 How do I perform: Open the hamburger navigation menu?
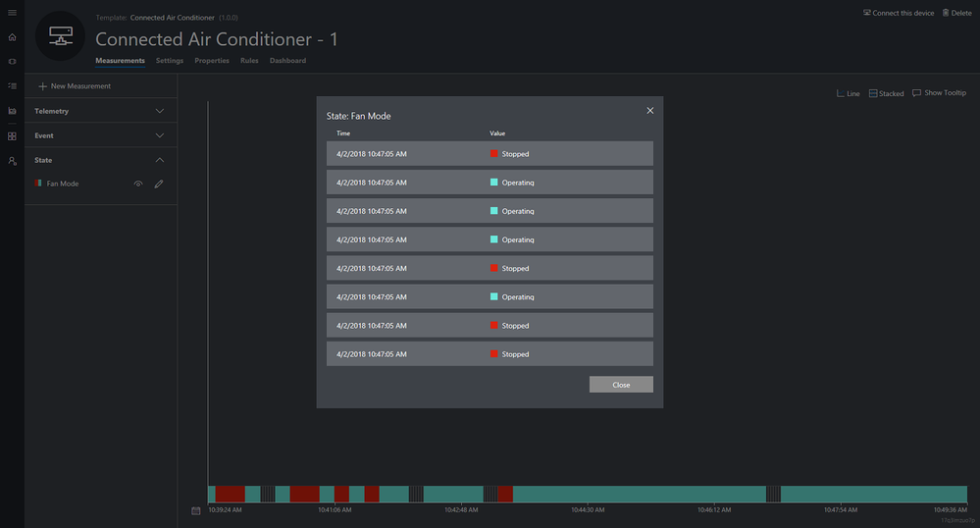pyautogui.click(x=12, y=13)
